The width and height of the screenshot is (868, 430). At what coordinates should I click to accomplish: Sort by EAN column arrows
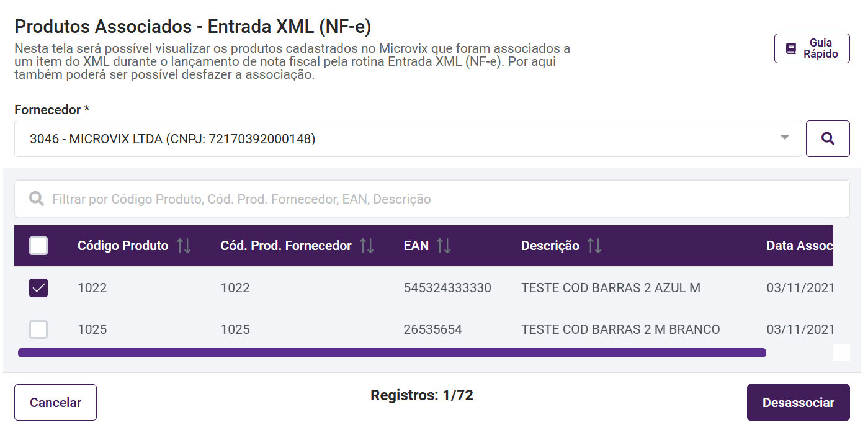444,246
